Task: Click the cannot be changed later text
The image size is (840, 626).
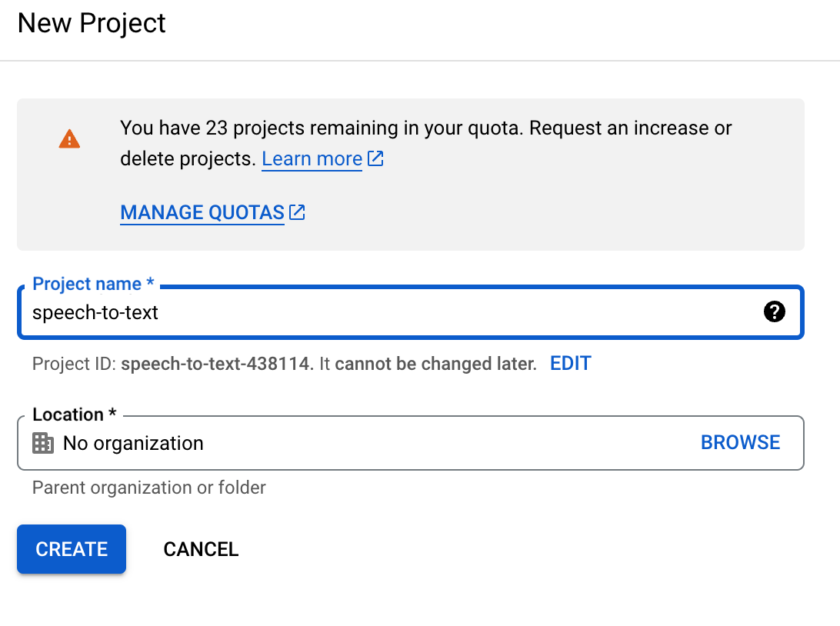Action: point(435,364)
